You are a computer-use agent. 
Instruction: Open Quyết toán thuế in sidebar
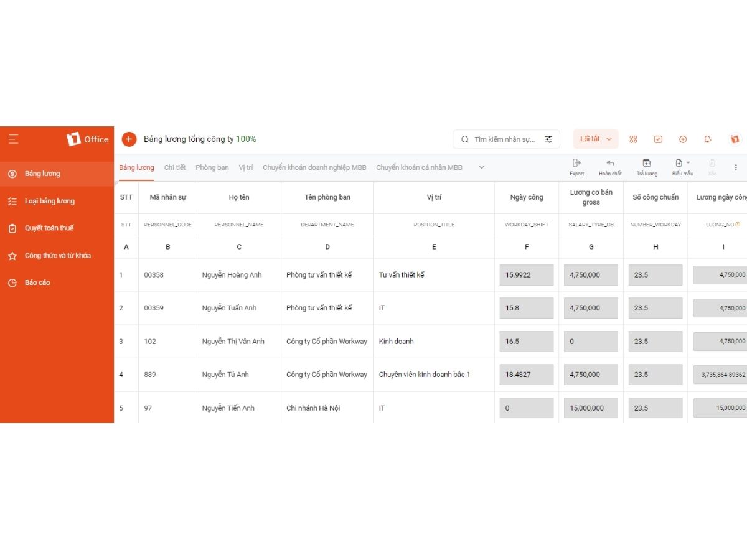pos(49,228)
